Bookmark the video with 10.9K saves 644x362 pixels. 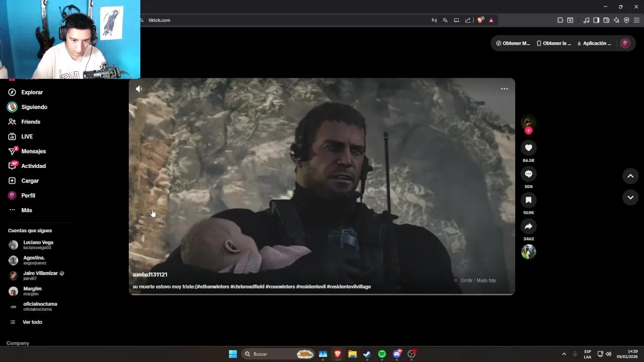[x=528, y=200]
